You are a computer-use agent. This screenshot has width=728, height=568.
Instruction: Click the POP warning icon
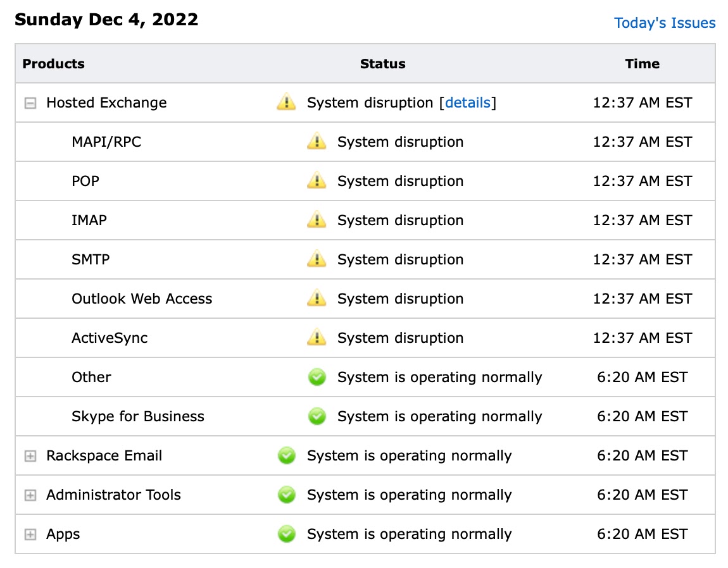coord(317,180)
